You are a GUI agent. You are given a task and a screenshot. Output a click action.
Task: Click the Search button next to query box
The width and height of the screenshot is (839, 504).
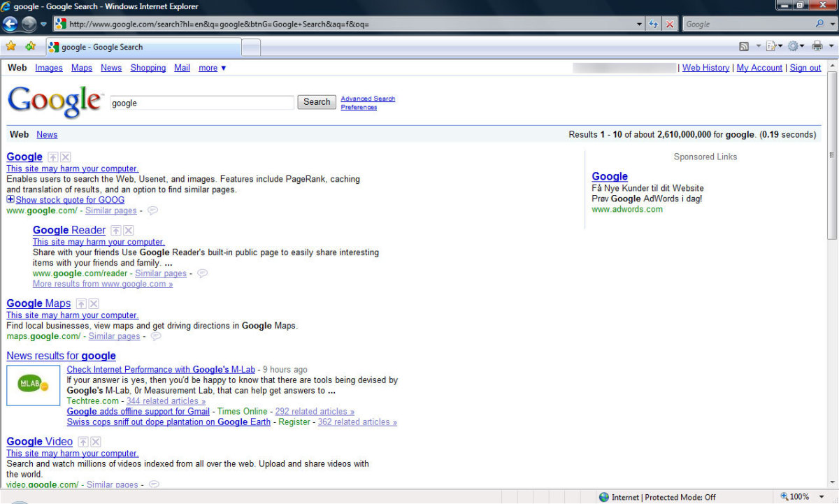317,102
